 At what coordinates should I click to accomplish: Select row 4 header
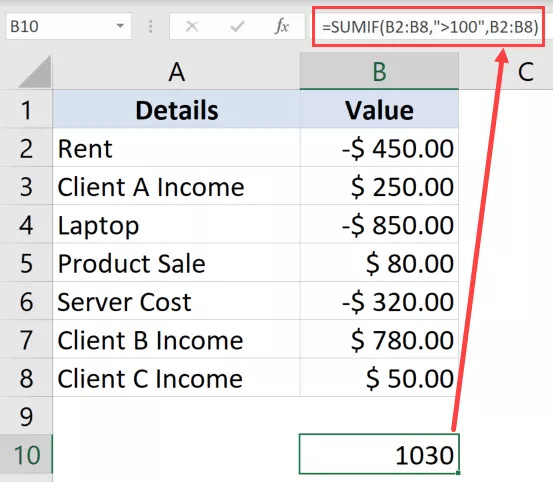click(x=26, y=225)
